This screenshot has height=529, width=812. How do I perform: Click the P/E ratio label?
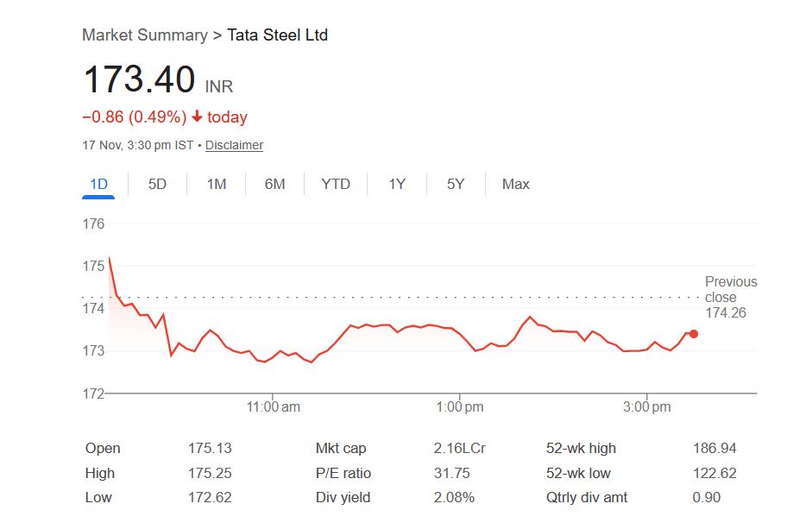click(x=343, y=473)
